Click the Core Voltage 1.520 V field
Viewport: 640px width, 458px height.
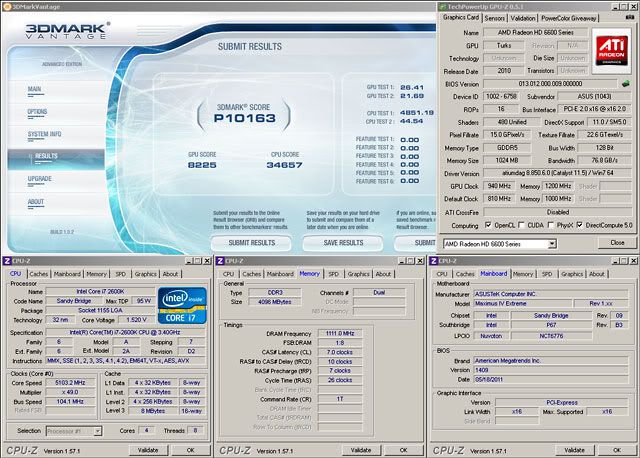click(x=137, y=320)
